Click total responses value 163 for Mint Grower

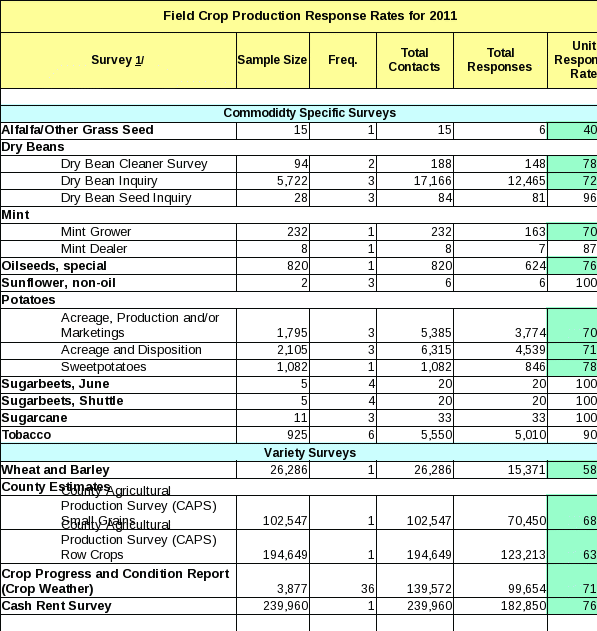click(535, 232)
